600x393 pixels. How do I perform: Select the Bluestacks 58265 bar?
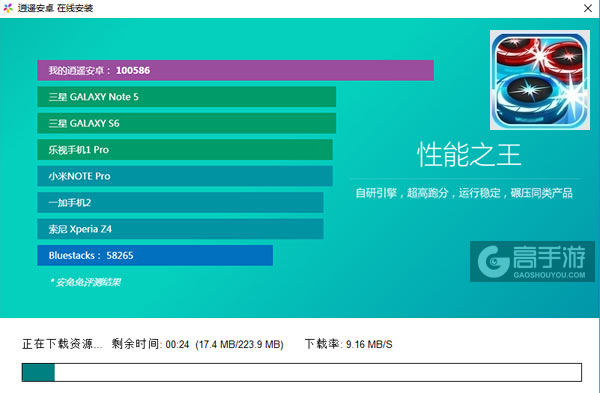tap(155, 255)
